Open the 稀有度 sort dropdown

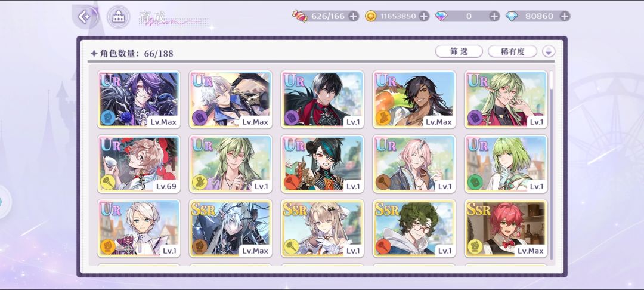pyautogui.click(x=512, y=51)
